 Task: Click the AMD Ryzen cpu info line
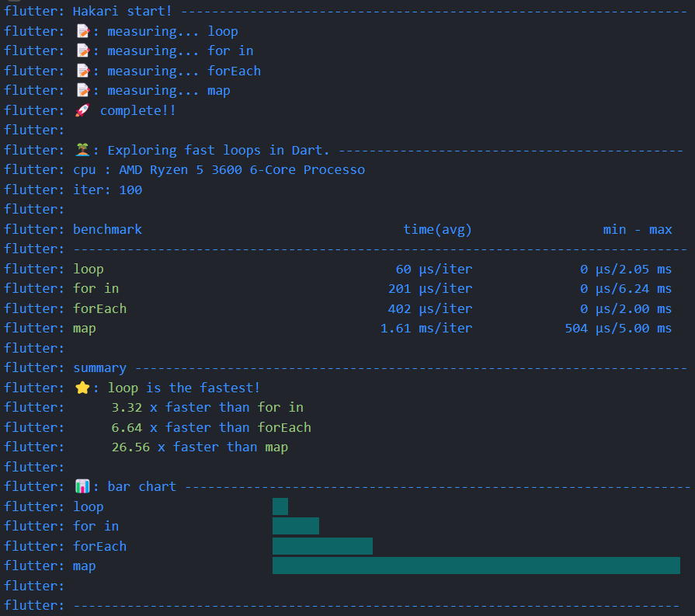219,169
